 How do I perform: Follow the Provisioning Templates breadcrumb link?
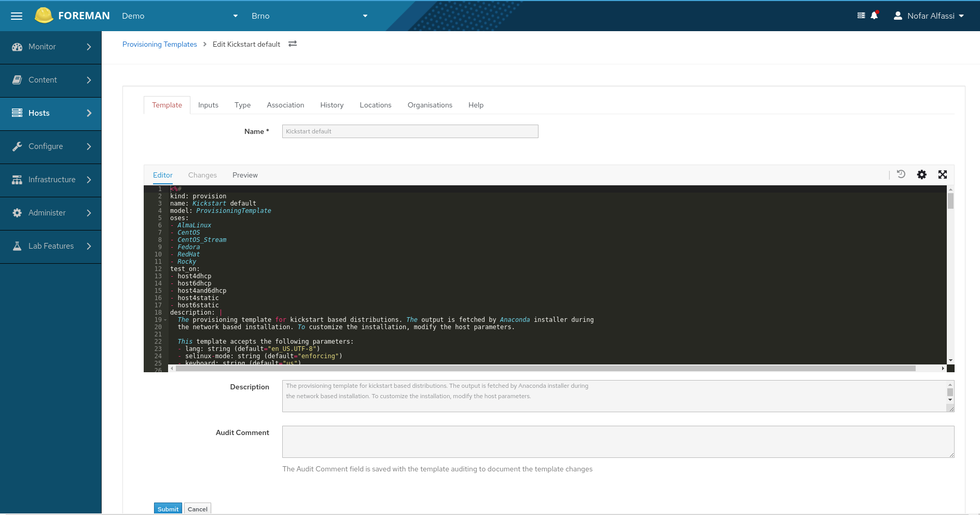(159, 44)
